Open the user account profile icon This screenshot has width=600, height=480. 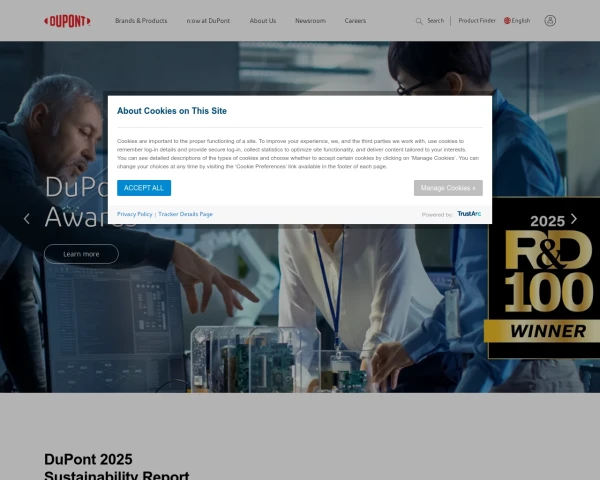pos(550,20)
